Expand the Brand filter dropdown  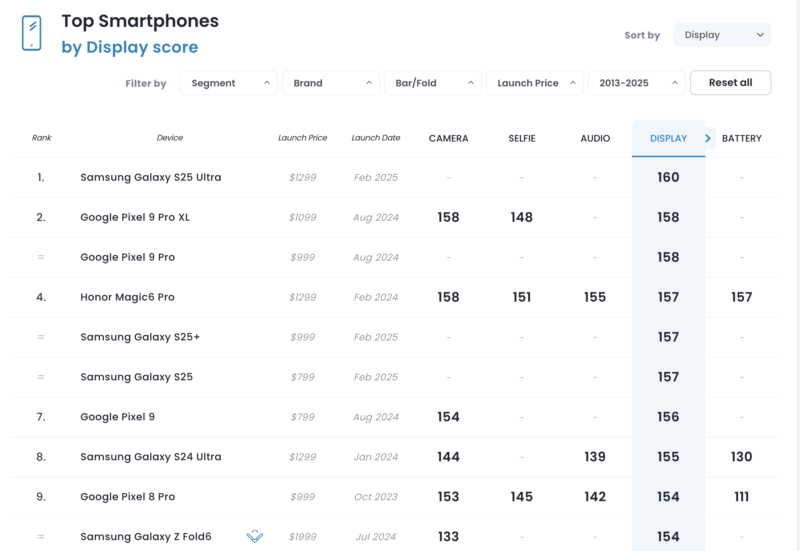coord(331,83)
